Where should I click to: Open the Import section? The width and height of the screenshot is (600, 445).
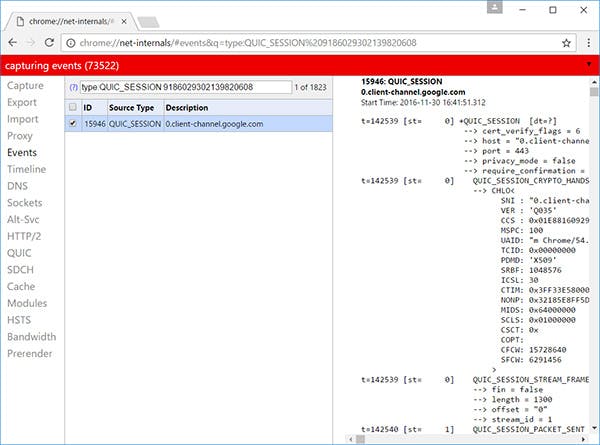(x=23, y=119)
